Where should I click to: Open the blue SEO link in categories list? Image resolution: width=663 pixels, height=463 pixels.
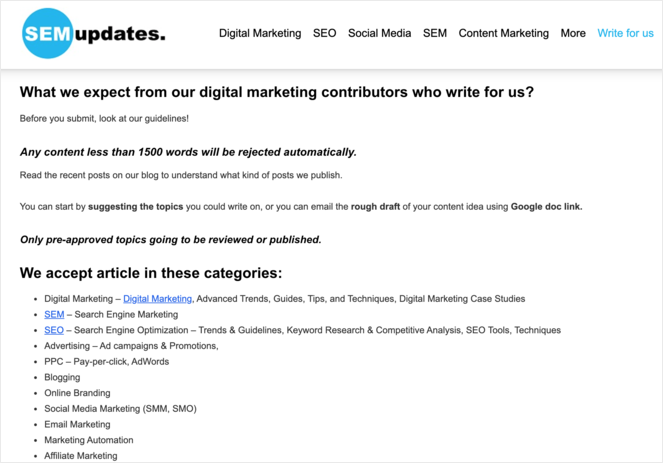pos(54,330)
